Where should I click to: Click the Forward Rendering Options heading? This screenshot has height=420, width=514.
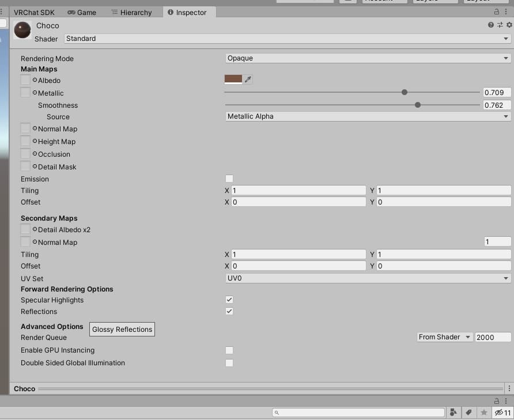67,289
